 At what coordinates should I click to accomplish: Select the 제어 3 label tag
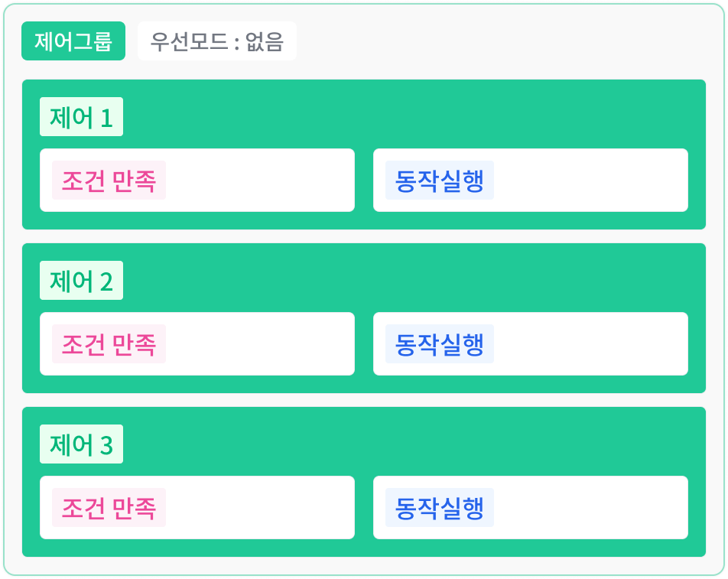pyautogui.click(x=81, y=444)
